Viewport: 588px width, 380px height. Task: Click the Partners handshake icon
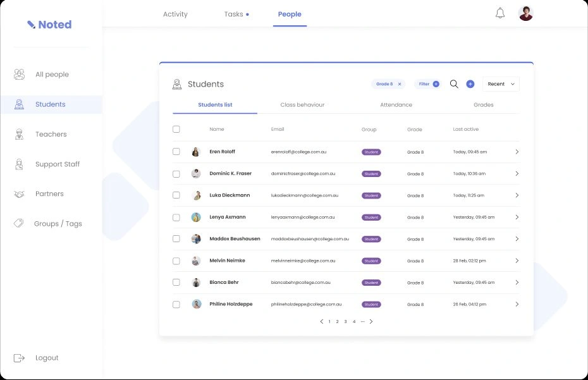19,194
